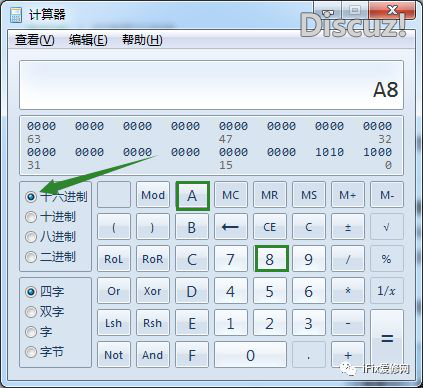The width and height of the screenshot is (423, 388).
Task: Click the plus addition button
Action: tap(348, 355)
